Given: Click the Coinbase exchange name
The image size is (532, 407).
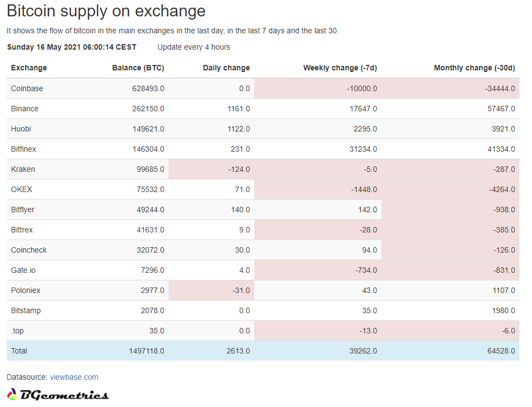Looking at the screenshot, I should pyautogui.click(x=27, y=88).
